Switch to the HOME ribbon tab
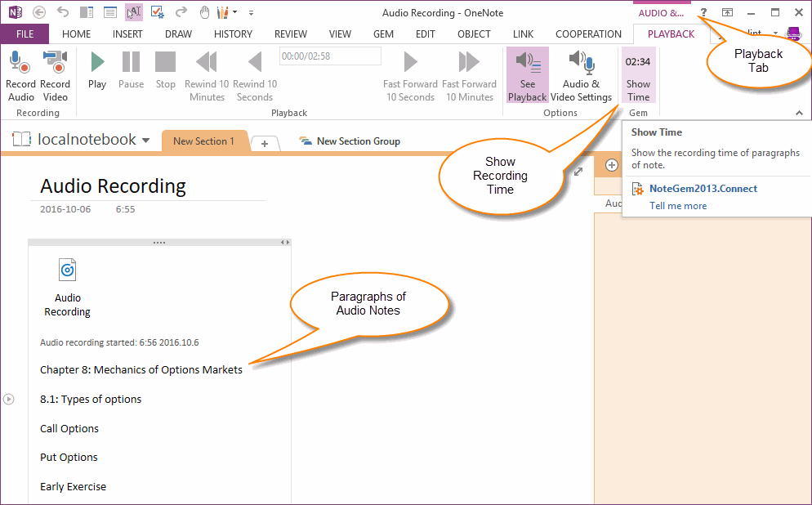812x505 pixels. tap(76, 34)
